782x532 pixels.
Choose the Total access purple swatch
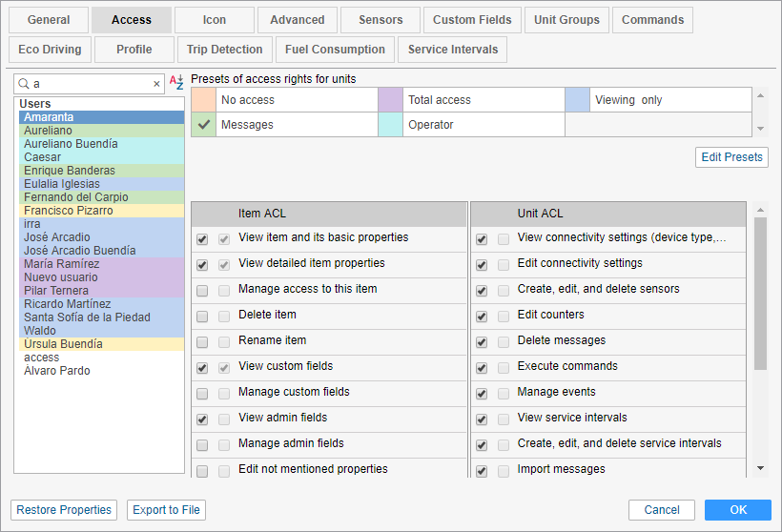390,100
